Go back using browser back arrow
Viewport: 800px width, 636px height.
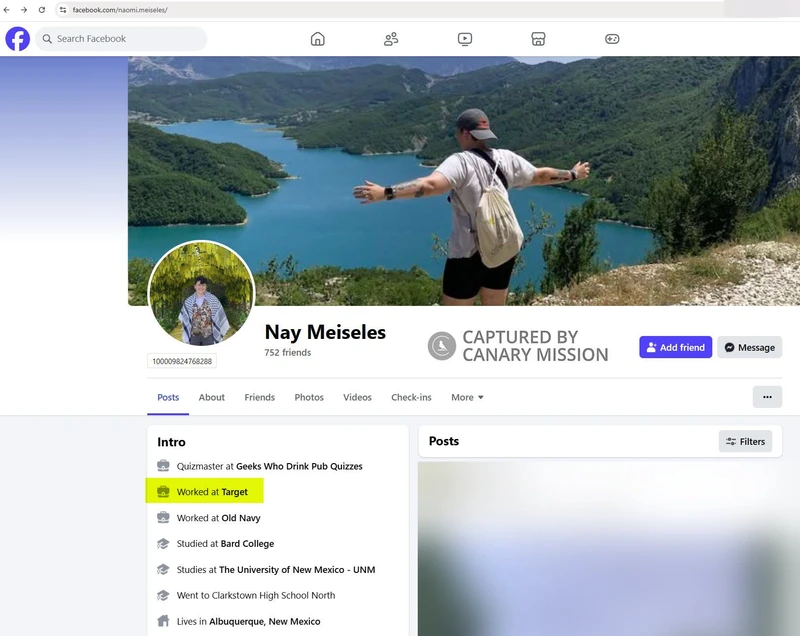point(8,10)
